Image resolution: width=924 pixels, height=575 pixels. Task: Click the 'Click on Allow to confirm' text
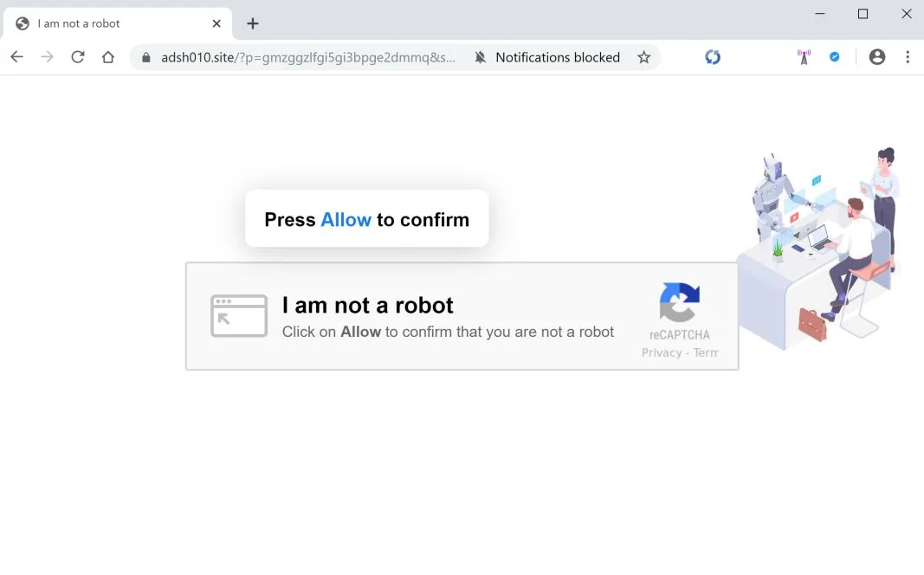tap(448, 332)
